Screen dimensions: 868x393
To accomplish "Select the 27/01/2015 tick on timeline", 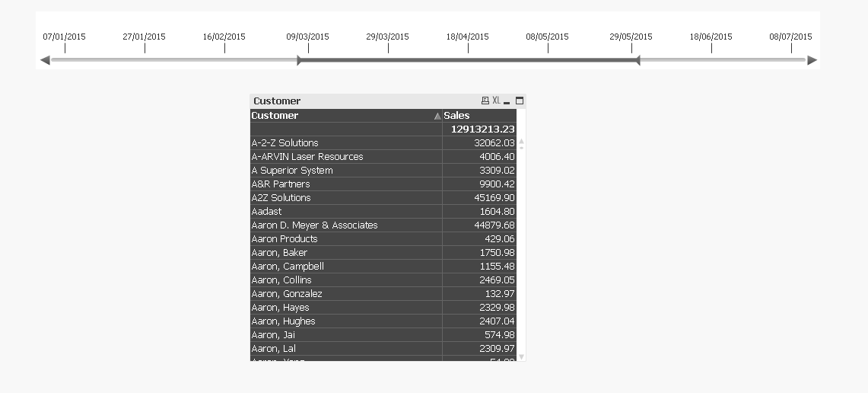I will tap(145, 48).
